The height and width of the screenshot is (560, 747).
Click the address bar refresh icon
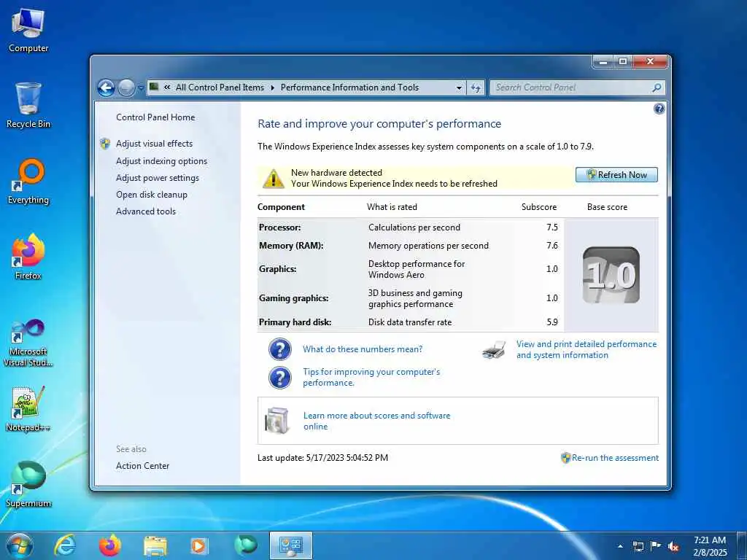(476, 87)
